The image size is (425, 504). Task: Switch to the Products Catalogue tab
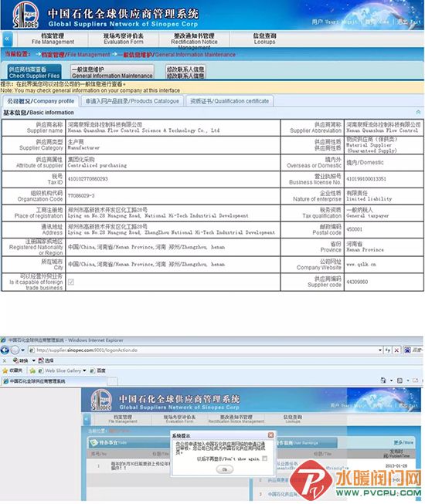(x=132, y=101)
